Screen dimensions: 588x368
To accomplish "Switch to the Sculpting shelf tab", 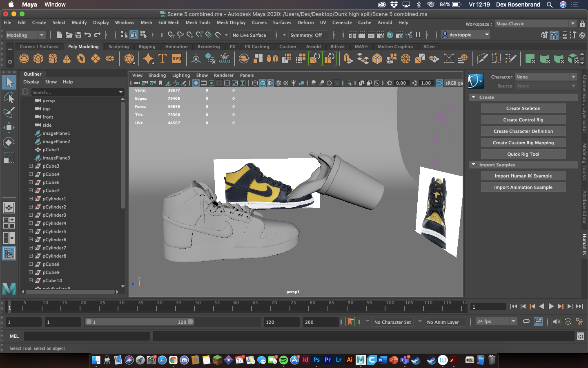I will point(118,47).
